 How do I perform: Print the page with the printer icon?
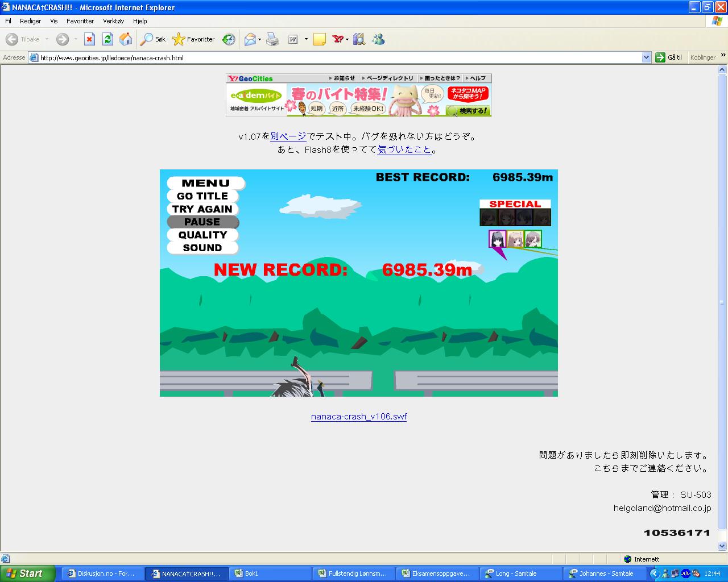272,39
